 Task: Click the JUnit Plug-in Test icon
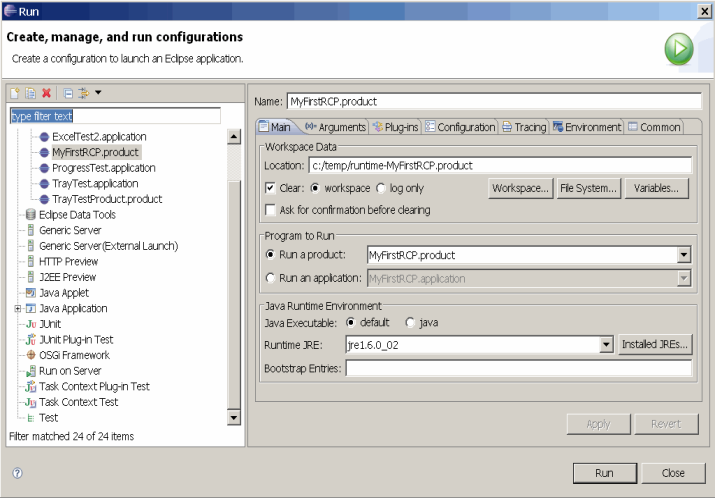click(31, 340)
